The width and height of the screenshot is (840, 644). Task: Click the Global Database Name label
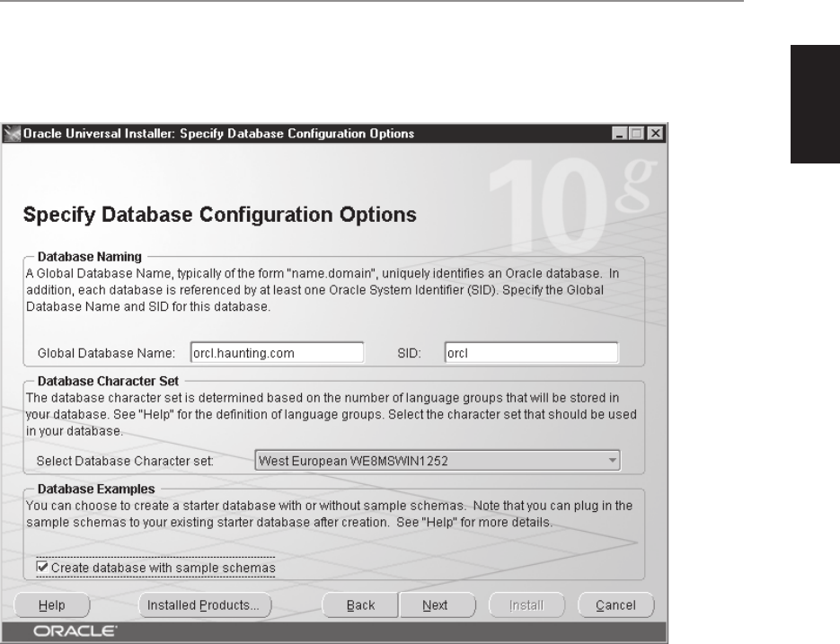pyautogui.click(x=106, y=353)
